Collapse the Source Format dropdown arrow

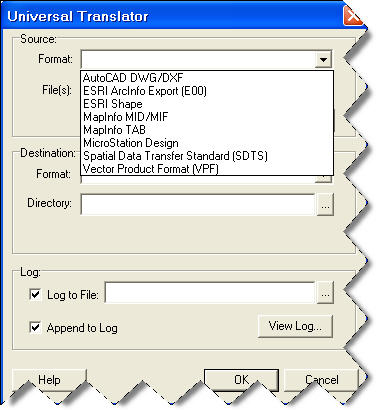point(323,60)
